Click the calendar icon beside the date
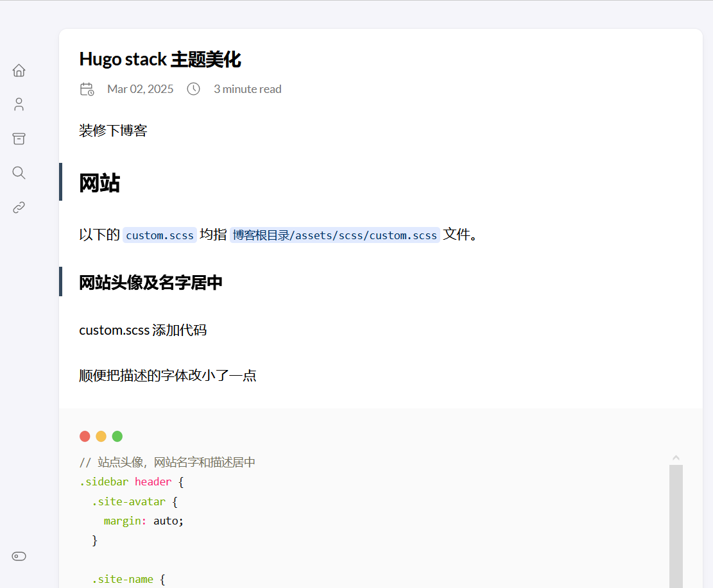The width and height of the screenshot is (713, 588). pyautogui.click(x=87, y=89)
